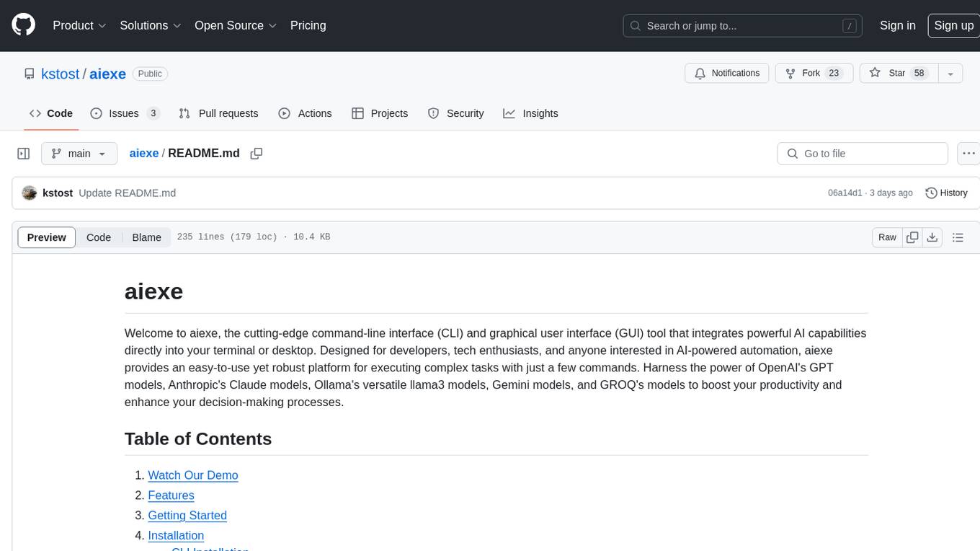Open the kstost owner profile link

coord(61,74)
